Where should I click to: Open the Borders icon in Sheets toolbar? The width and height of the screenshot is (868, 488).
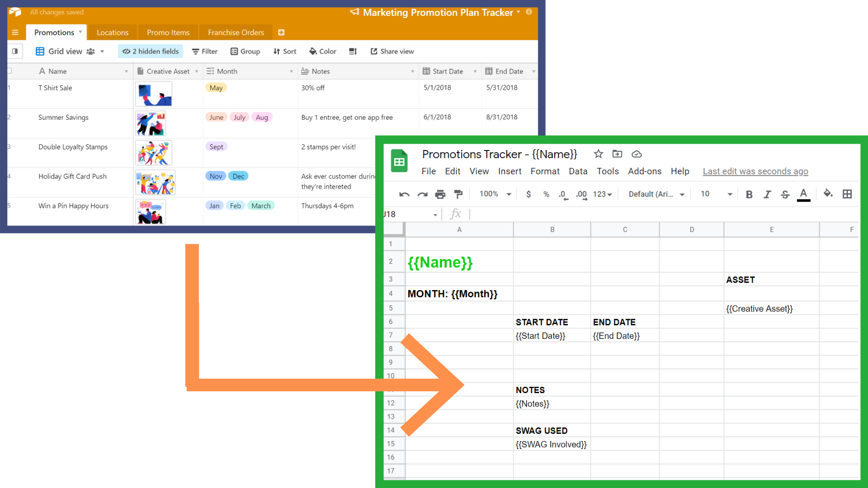[848, 194]
